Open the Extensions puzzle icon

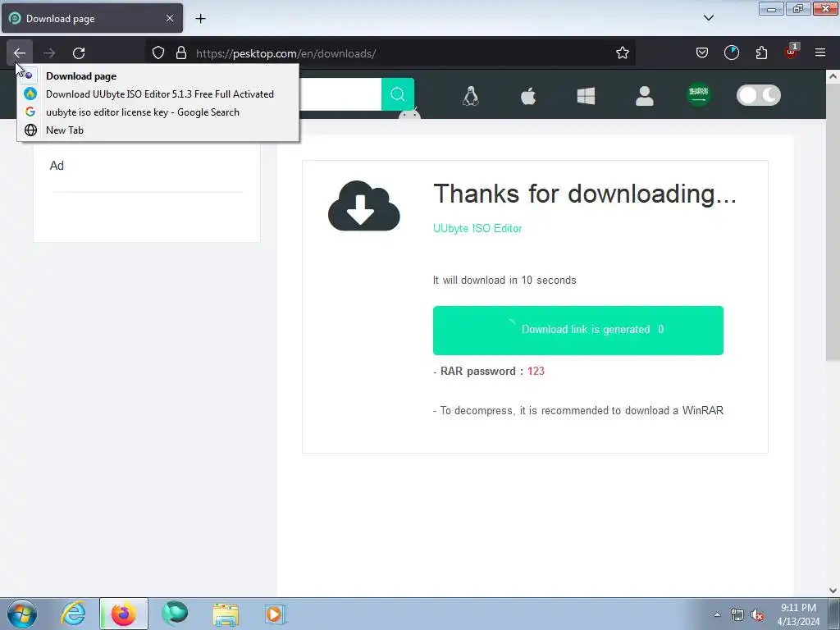click(x=761, y=53)
